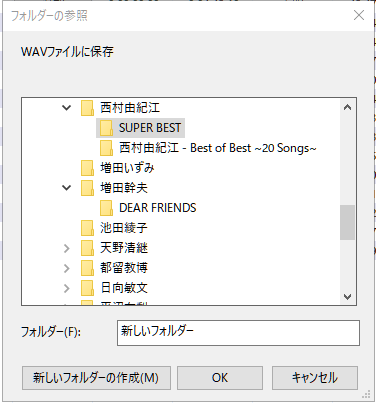The image size is (376, 403).
Task: Select the 増田いずみ folder name
Action: [x=127, y=168]
